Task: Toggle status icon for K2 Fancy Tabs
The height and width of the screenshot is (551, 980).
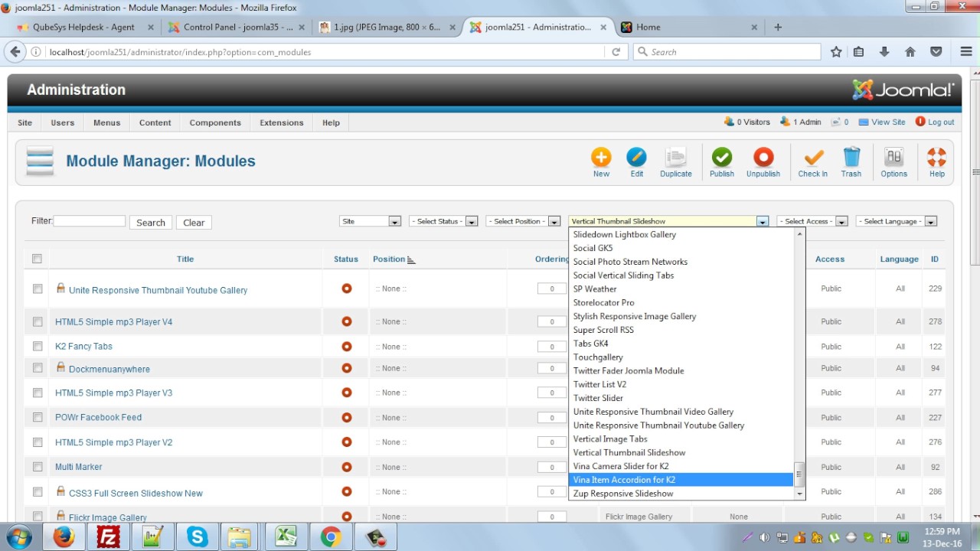Action: click(x=346, y=346)
